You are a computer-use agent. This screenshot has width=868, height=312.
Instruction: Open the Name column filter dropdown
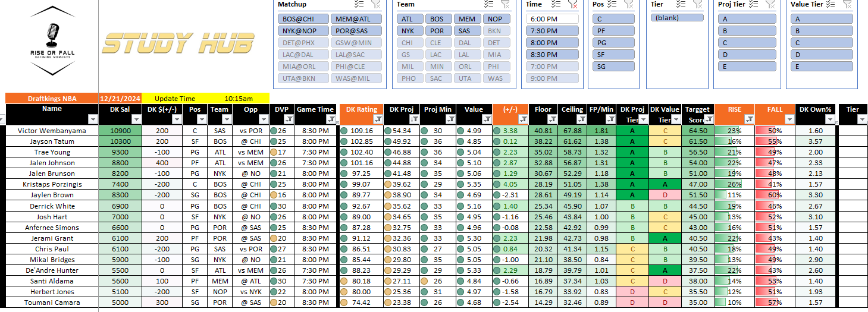(x=92, y=119)
